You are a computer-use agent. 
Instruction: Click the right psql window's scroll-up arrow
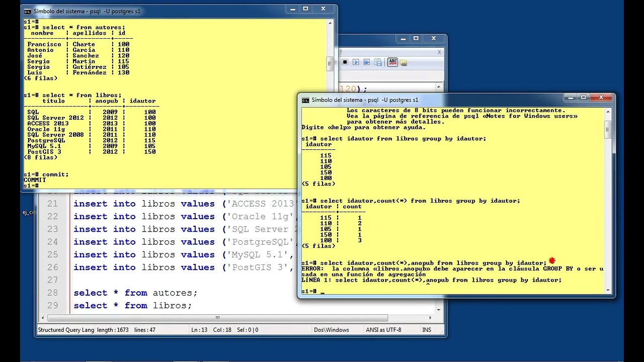[608, 112]
